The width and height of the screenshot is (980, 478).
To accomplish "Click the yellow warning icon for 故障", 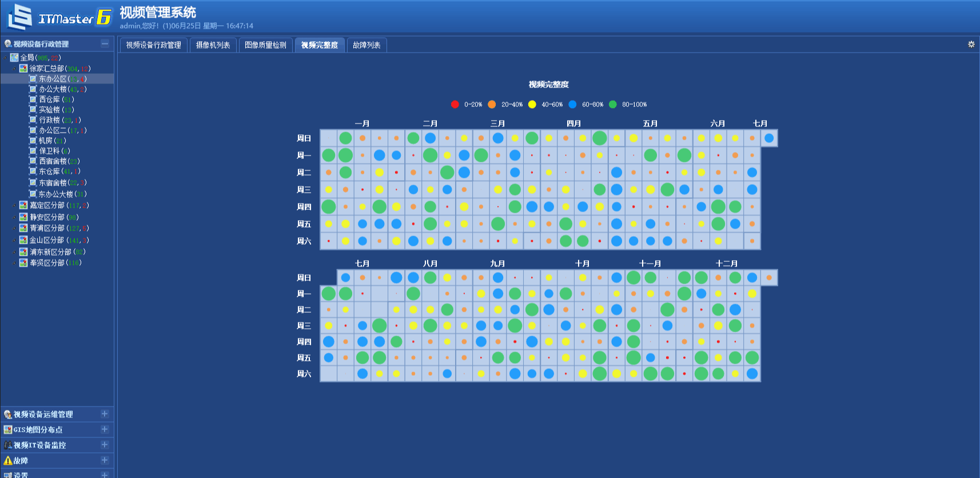I will click(x=8, y=460).
